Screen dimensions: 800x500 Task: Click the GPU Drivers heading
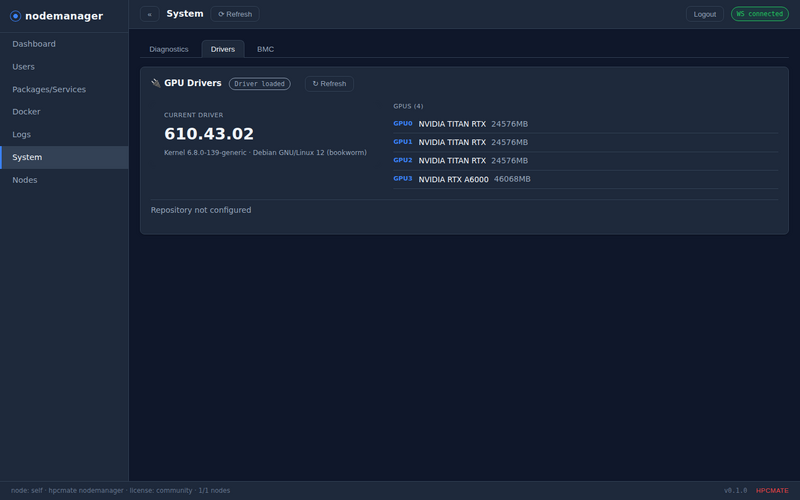tap(193, 83)
